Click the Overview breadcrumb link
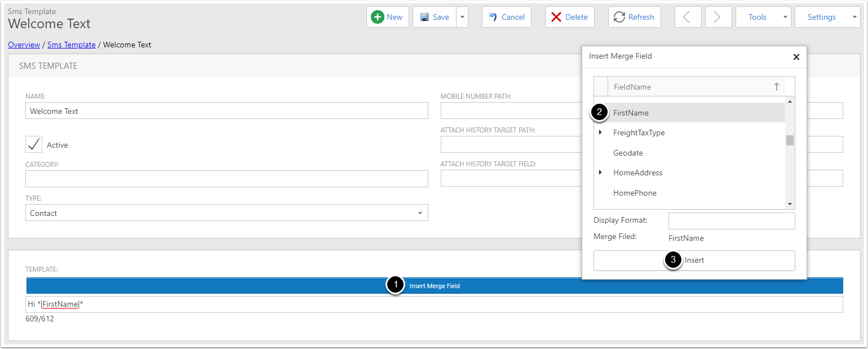This screenshot has width=868, height=349. click(x=24, y=45)
